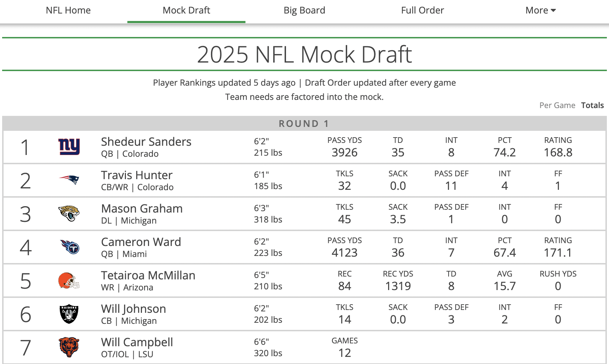
Task: Open Shedeur Sanders player link
Action: [x=146, y=141]
